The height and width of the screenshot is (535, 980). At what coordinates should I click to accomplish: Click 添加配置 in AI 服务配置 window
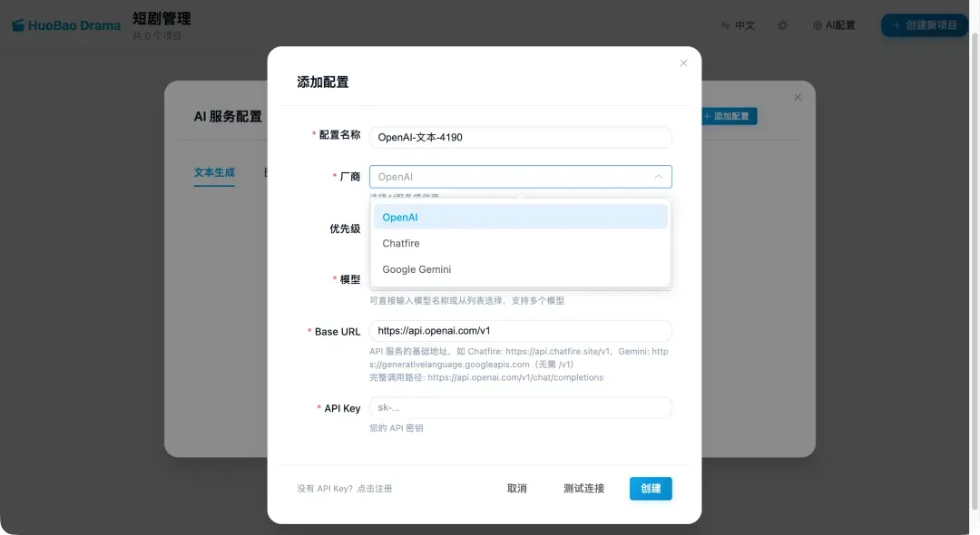click(x=728, y=116)
